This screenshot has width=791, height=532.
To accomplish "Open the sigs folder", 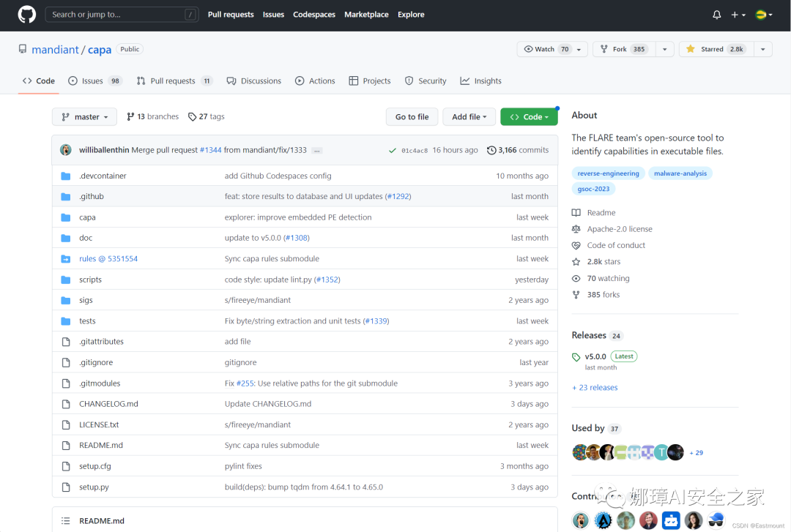I will tap(86, 301).
